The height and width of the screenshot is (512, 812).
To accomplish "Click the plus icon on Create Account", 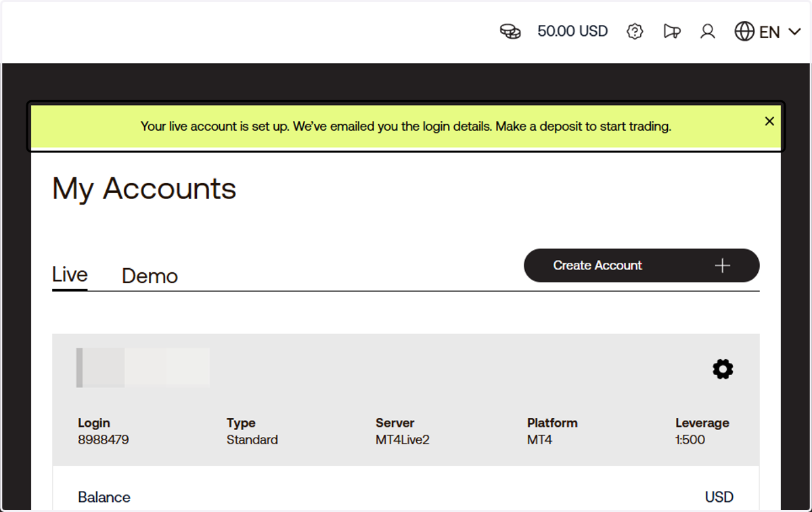I will (723, 265).
